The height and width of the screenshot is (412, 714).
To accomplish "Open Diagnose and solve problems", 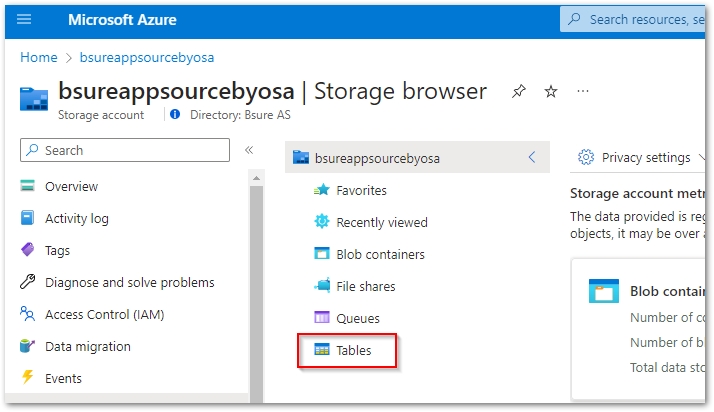I will coord(129,282).
